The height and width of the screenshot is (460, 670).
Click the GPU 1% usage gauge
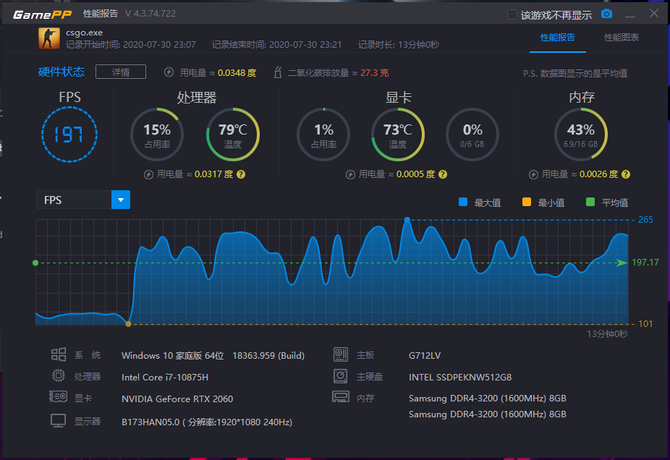coord(323,135)
